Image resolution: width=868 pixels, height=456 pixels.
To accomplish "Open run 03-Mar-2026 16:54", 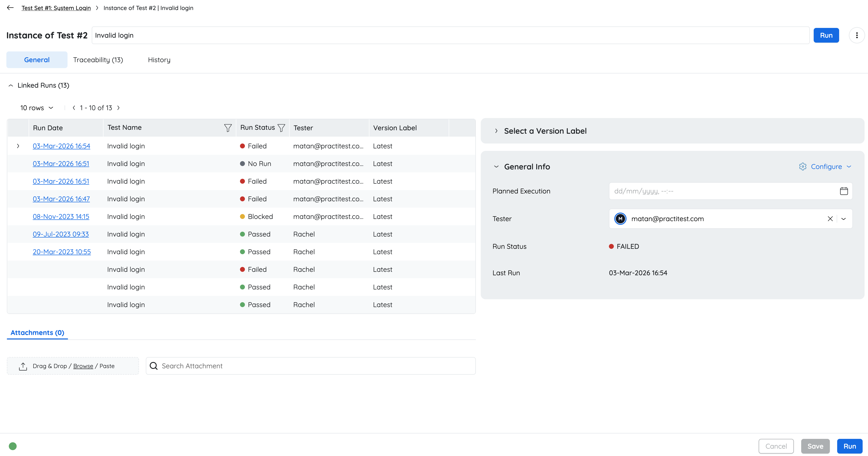I will (x=61, y=146).
